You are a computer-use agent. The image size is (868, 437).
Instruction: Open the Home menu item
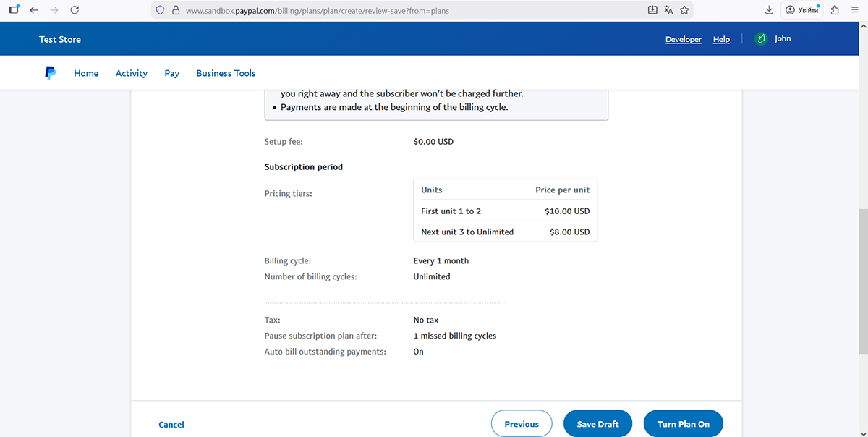point(86,73)
